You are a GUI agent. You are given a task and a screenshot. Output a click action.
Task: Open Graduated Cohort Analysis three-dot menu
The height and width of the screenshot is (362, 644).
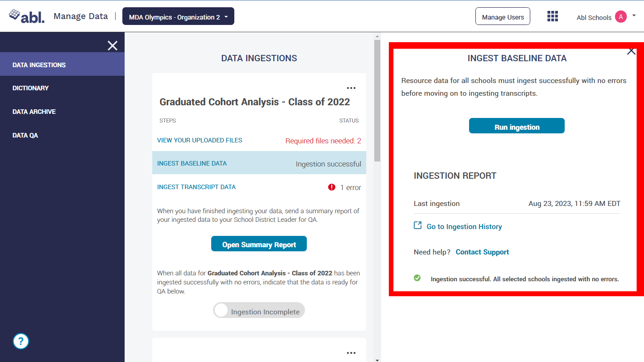click(351, 88)
